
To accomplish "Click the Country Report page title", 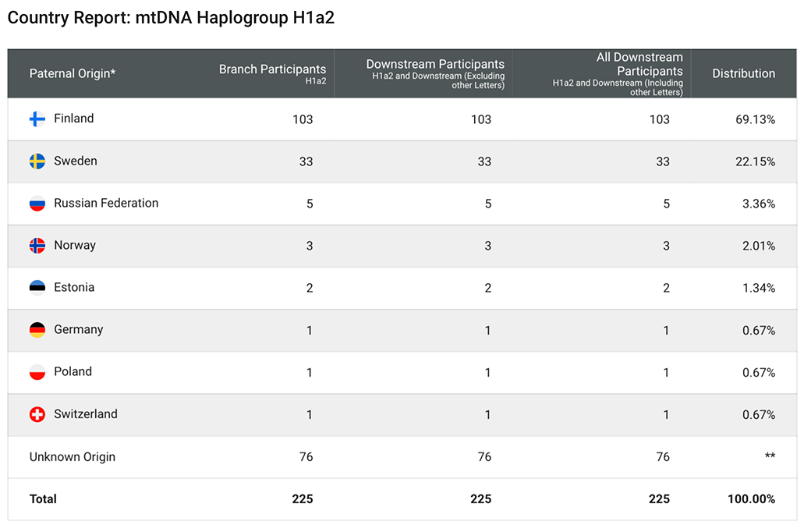I will pyautogui.click(x=171, y=17).
